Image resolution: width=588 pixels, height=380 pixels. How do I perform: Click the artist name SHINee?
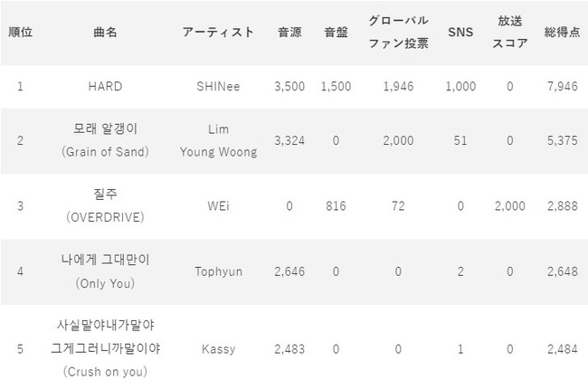(219, 88)
